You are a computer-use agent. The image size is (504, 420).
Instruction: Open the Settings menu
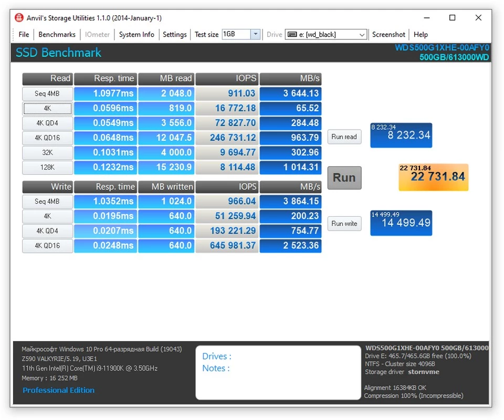pyautogui.click(x=174, y=34)
